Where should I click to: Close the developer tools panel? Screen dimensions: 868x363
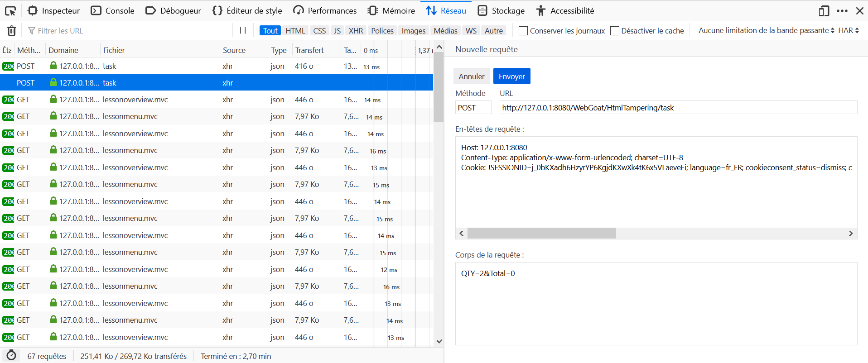(859, 11)
